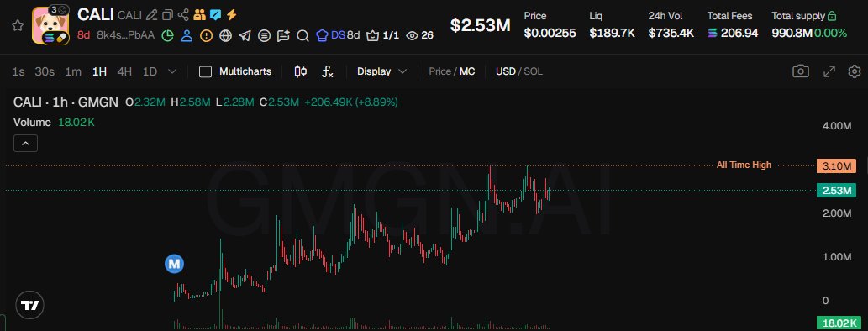Open Telegram paper plane link

[x=245, y=36]
